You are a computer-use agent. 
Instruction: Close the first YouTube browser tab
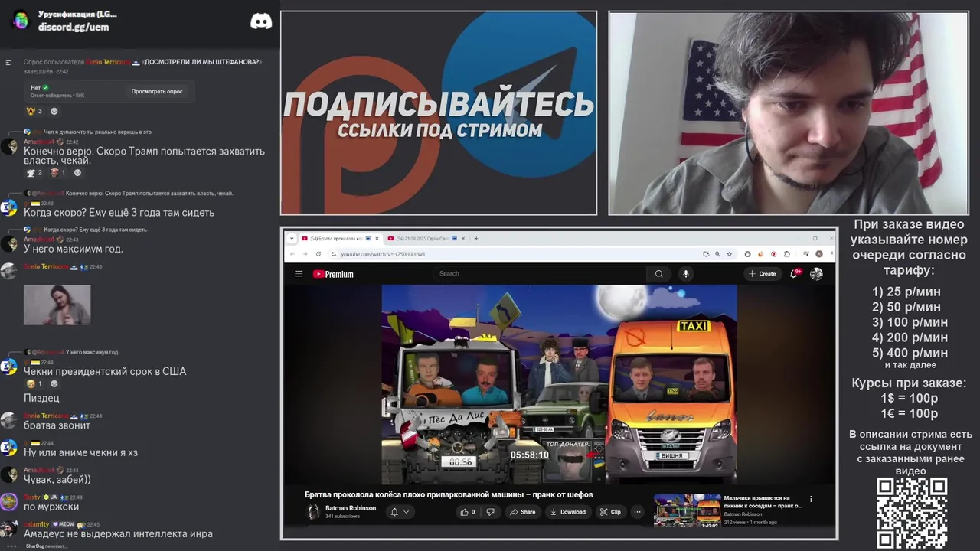[x=377, y=239]
